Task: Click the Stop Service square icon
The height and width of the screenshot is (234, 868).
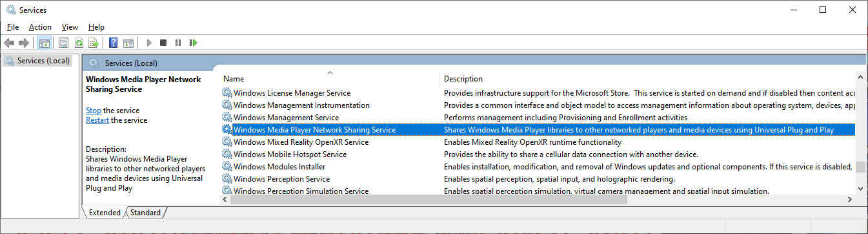Action: coord(163,43)
